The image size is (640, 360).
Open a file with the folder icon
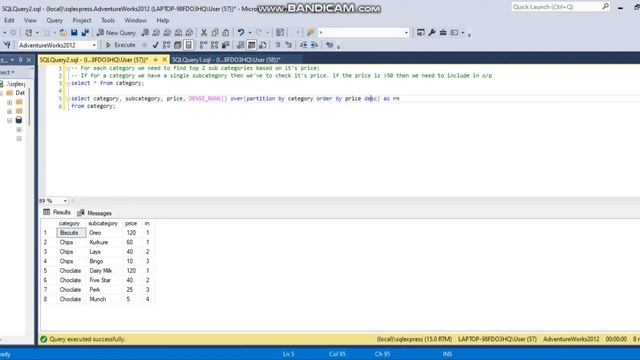tap(63, 33)
